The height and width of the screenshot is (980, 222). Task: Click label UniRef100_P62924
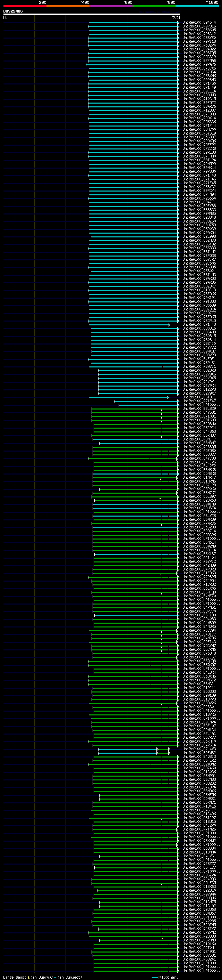click(x=199, y=428)
